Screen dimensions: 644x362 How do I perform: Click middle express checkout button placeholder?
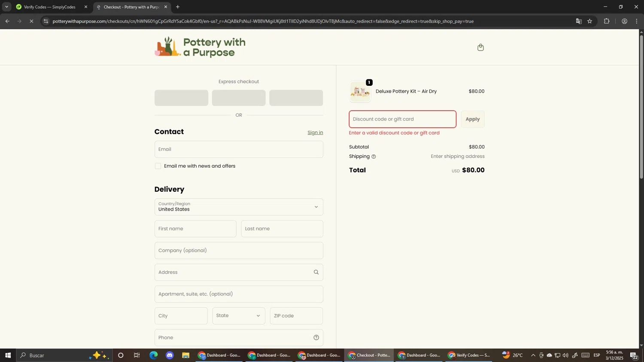pos(239,98)
